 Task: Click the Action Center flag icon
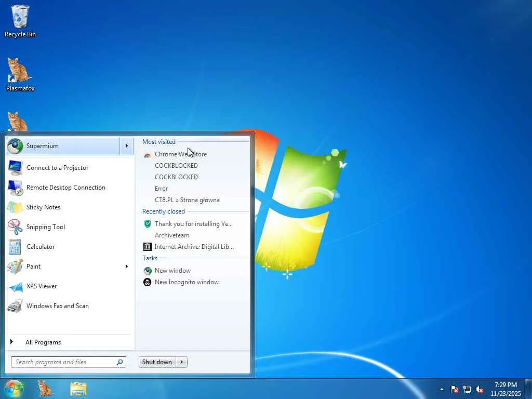tap(454, 389)
